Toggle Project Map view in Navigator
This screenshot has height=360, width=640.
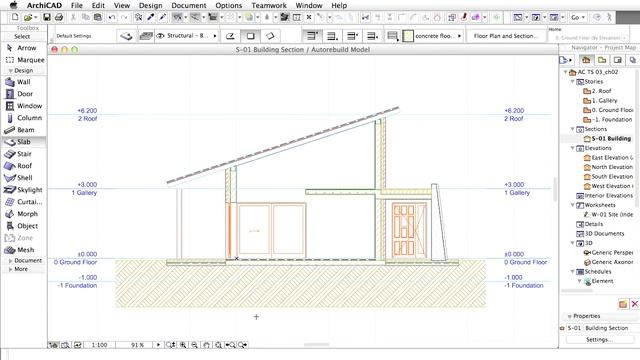pyautogui.click(x=586, y=60)
